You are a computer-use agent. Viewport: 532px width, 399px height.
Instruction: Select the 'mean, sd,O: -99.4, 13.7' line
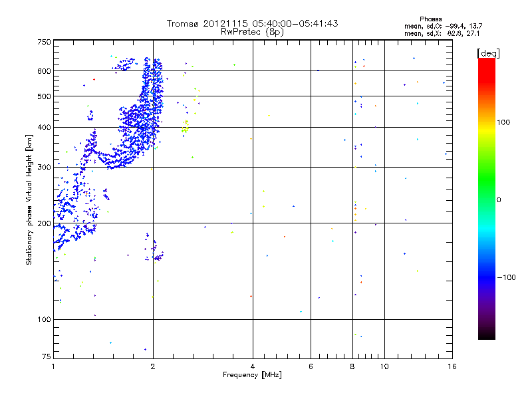[443, 26]
